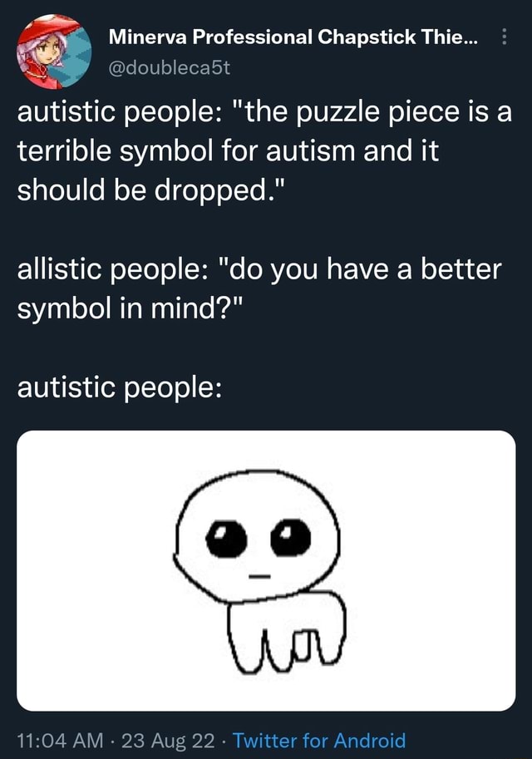Open Minerva Professional Chapstick Thie... profile name
Screen dimensions: 532x759
(x=293, y=37)
